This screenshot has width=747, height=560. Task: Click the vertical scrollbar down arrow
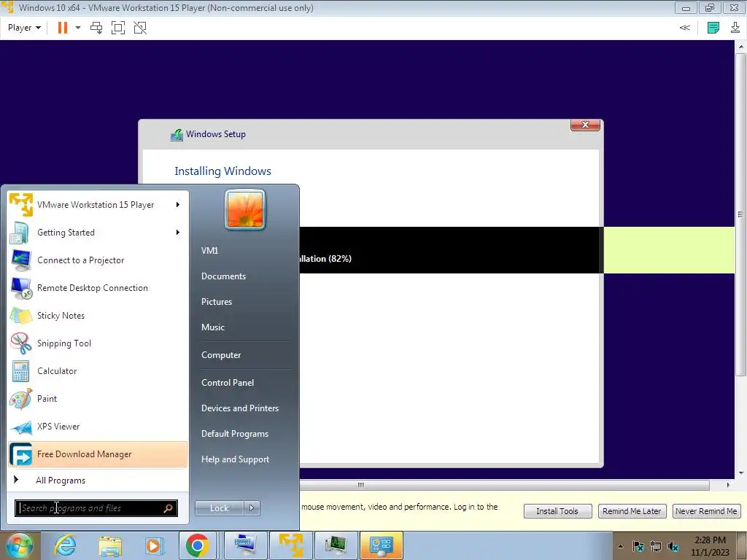(x=740, y=473)
